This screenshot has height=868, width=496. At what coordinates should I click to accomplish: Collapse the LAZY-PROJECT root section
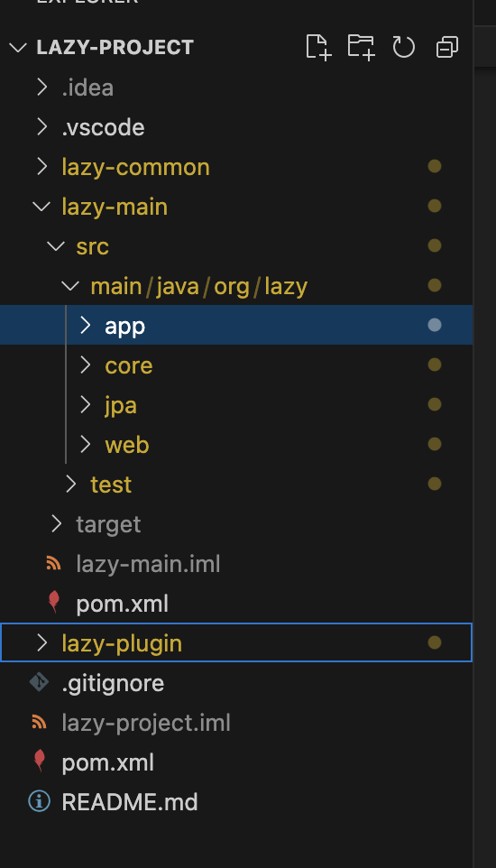[x=18, y=48]
